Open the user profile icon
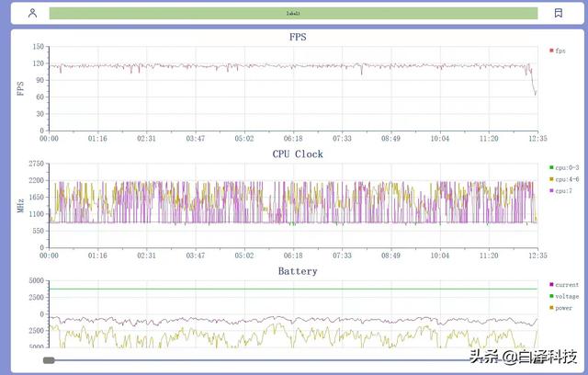Screen dimensions: 588x375 33,13
